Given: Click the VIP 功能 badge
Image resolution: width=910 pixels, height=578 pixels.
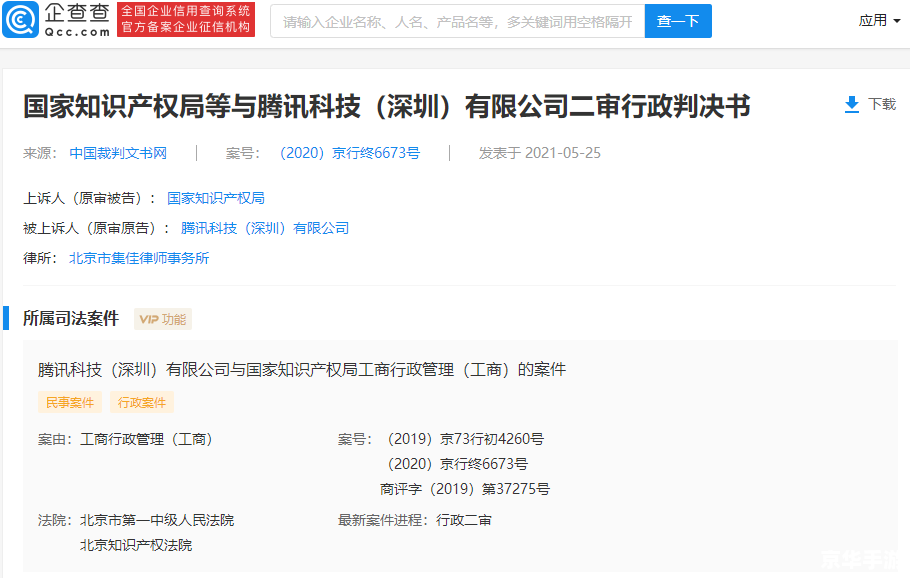Looking at the screenshot, I should tap(162, 319).
